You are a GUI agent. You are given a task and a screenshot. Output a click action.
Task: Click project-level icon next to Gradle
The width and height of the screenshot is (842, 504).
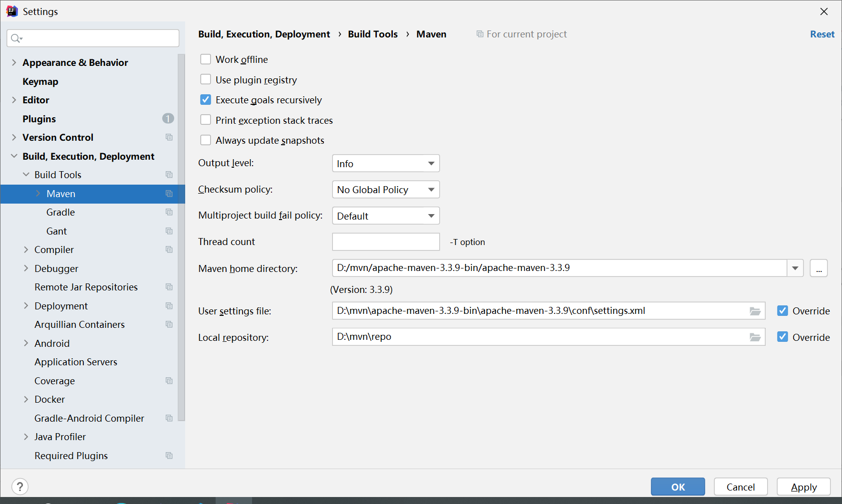pyautogui.click(x=169, y=213)
